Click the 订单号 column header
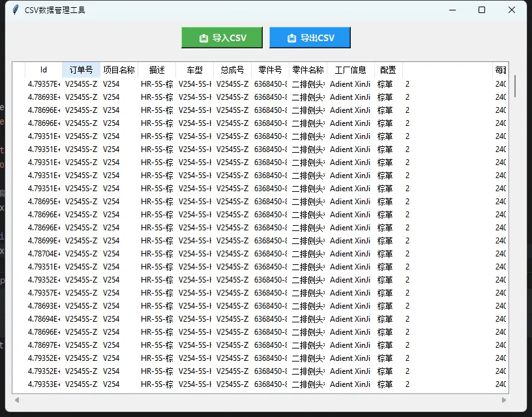The width and height of the screenshot is (532, 417). [x=81, y=70]
